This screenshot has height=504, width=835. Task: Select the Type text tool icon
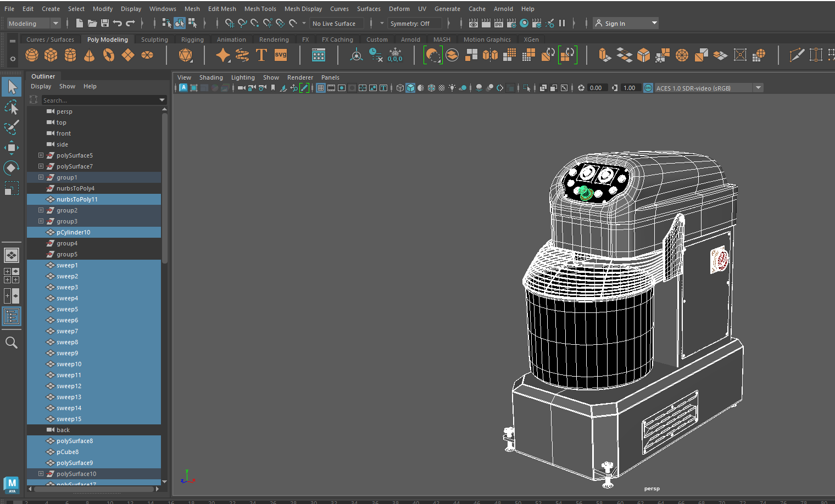pyautogui.click(x=261, y=55)
